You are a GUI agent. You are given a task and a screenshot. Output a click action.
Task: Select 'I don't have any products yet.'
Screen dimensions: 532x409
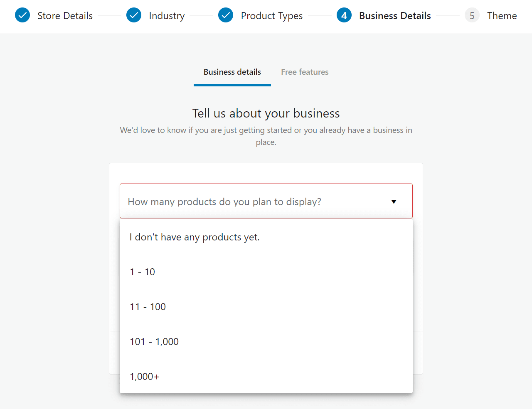click(195, 237)
